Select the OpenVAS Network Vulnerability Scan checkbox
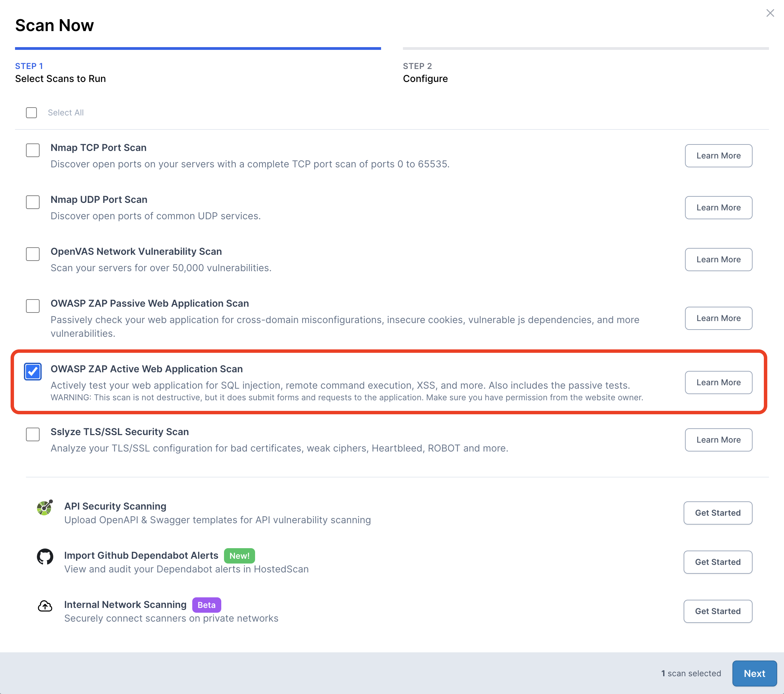This screenshot has height=694, width=784. pos(32,253)
